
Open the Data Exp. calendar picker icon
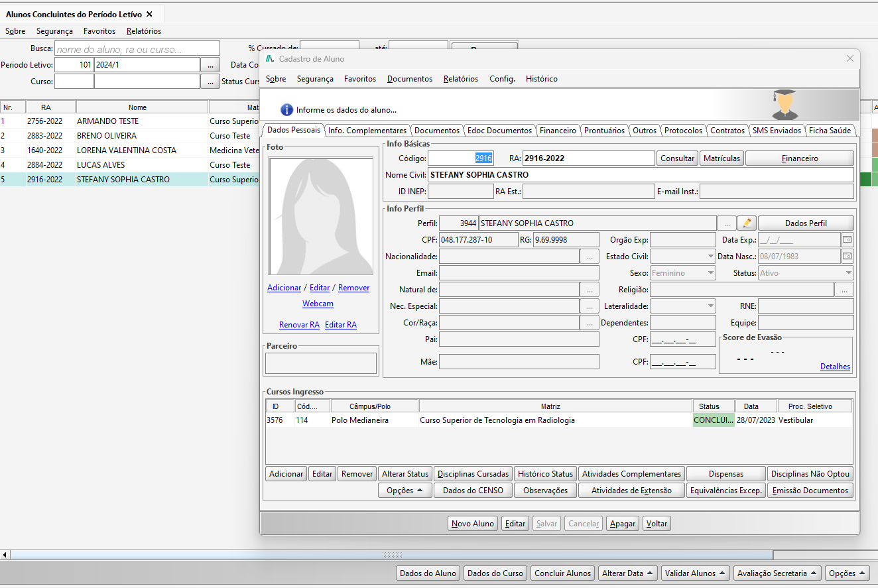(847, 240)
